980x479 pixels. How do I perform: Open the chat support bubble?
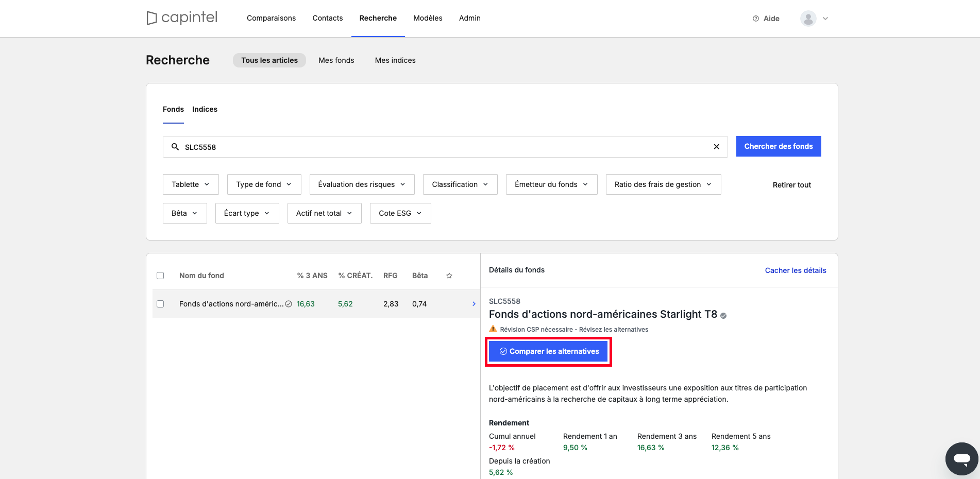click(961, 458)
